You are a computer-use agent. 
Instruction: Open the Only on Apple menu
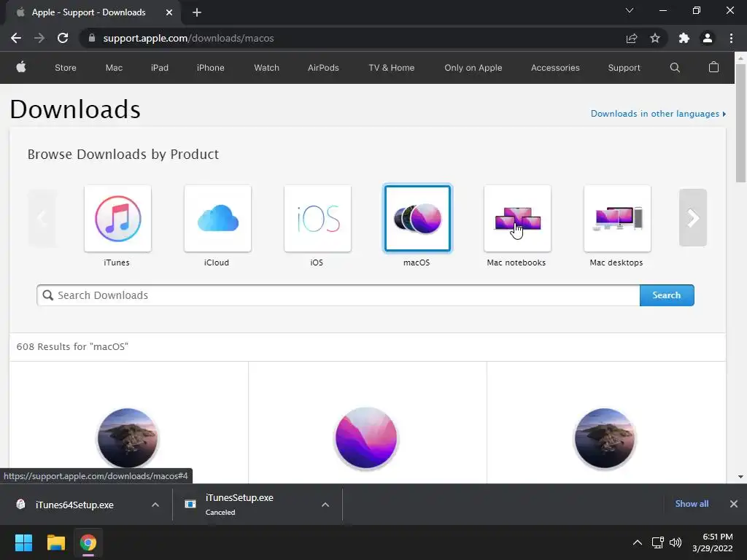click(473, 68)
